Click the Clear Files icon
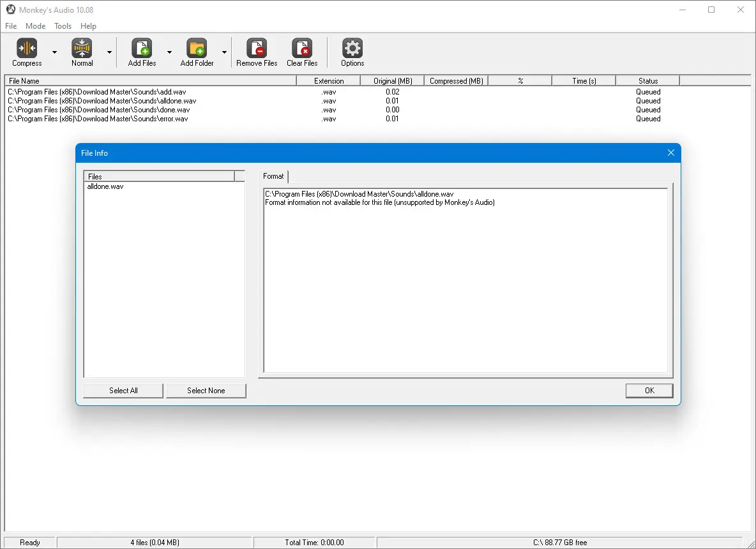This screenshot has width=756, height=549. (302, 49)
